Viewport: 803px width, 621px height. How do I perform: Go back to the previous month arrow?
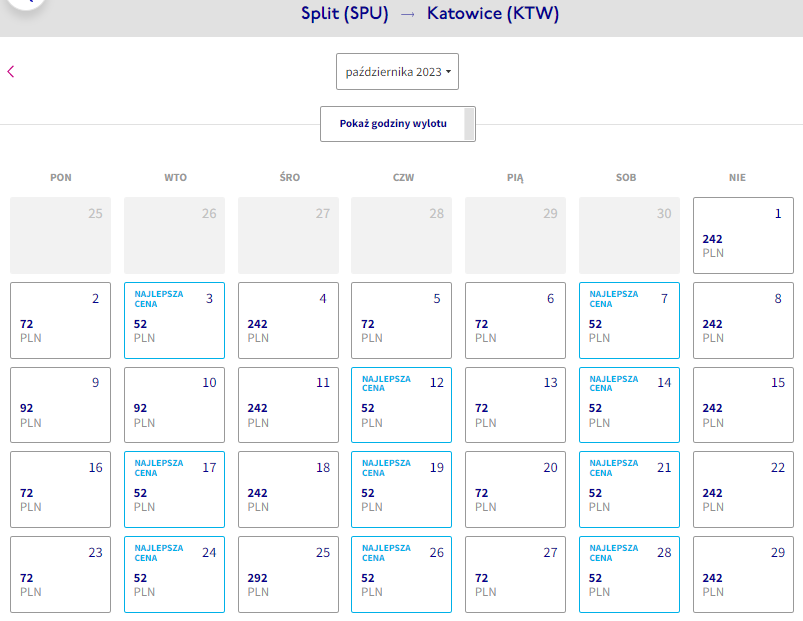coord(11,72)
